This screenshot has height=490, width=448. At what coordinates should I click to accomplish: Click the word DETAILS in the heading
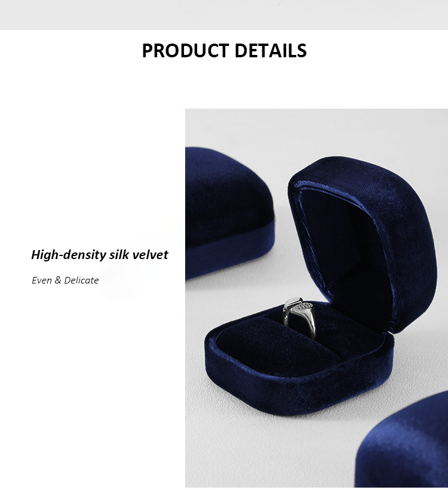[x=271, y=50]
